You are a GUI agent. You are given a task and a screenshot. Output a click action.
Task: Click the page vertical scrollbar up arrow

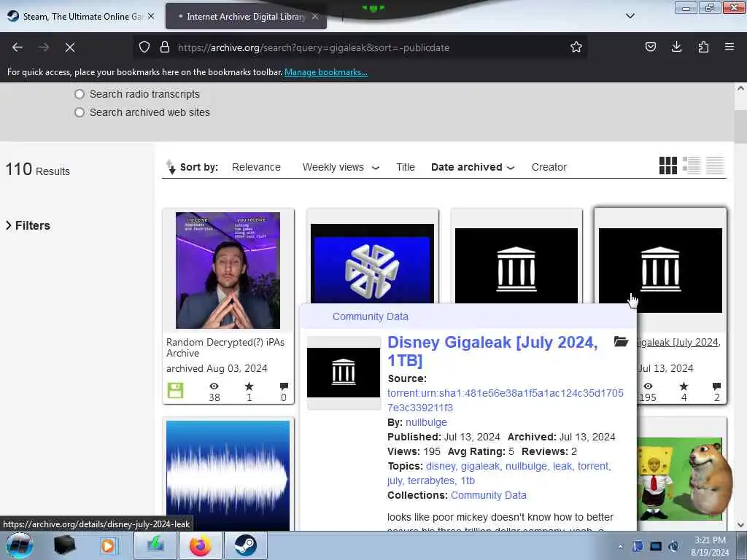tap(740, 88)
